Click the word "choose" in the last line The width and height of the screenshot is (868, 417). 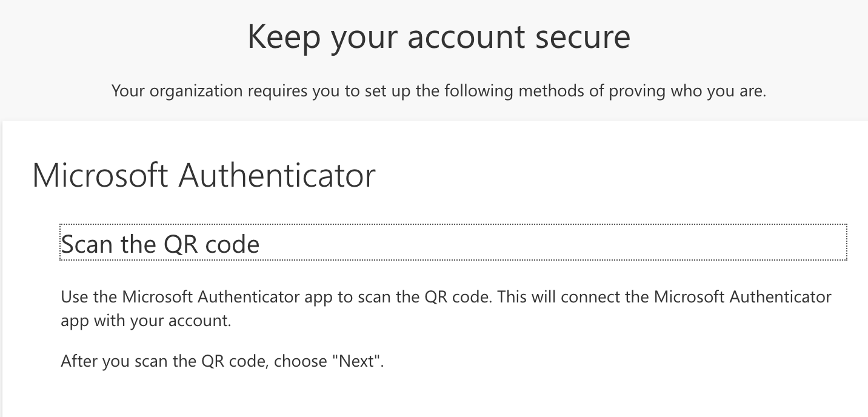[x=300, y=362]
